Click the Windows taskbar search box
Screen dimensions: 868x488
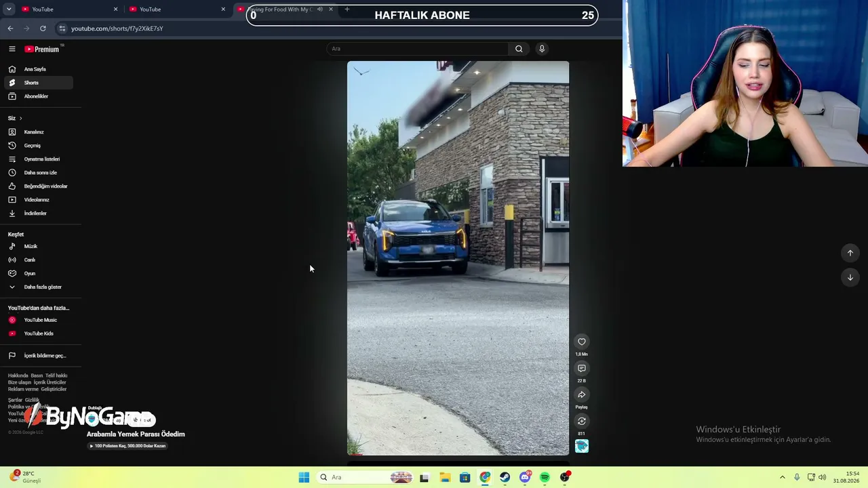366,477
